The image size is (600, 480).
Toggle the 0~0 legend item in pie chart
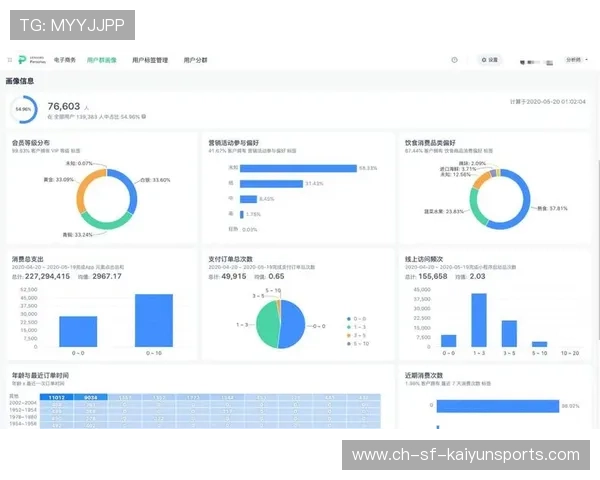click(357, 320)
